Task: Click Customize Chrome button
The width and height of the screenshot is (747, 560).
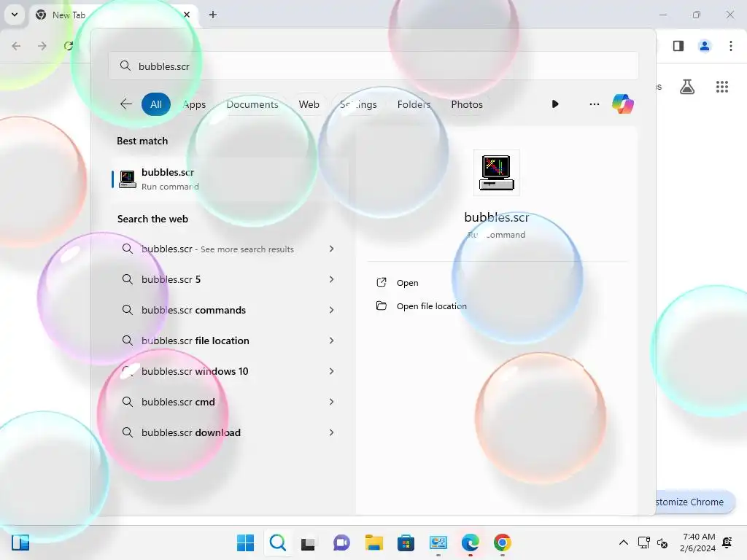Action: [x=694, y=502]
